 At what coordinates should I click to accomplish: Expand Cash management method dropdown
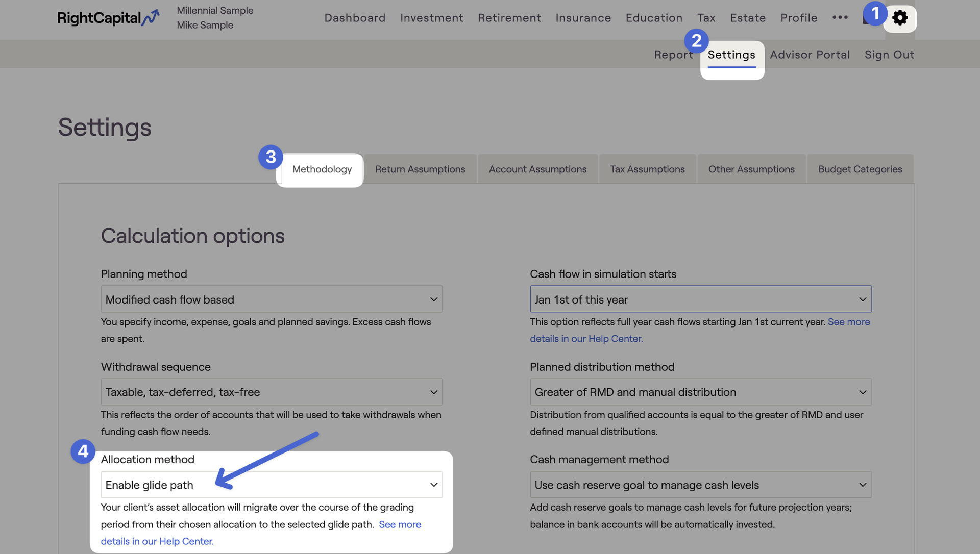coord(700,485)
